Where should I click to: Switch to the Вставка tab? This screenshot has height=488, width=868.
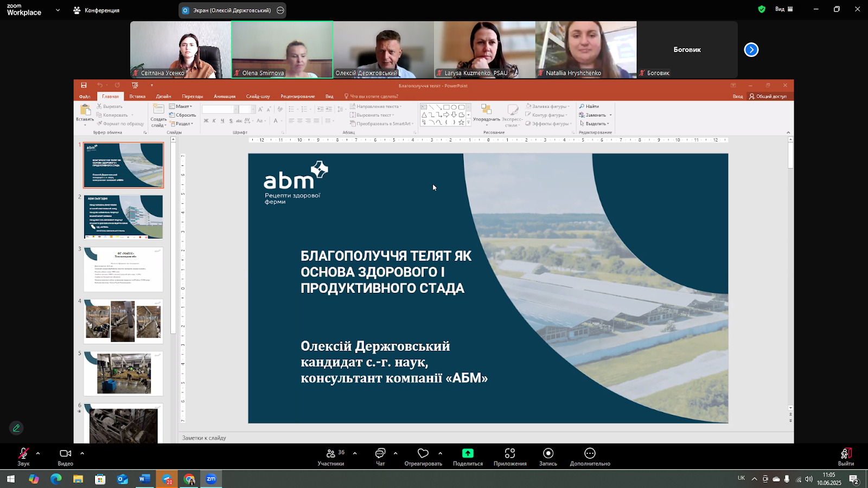coord(137,97)
